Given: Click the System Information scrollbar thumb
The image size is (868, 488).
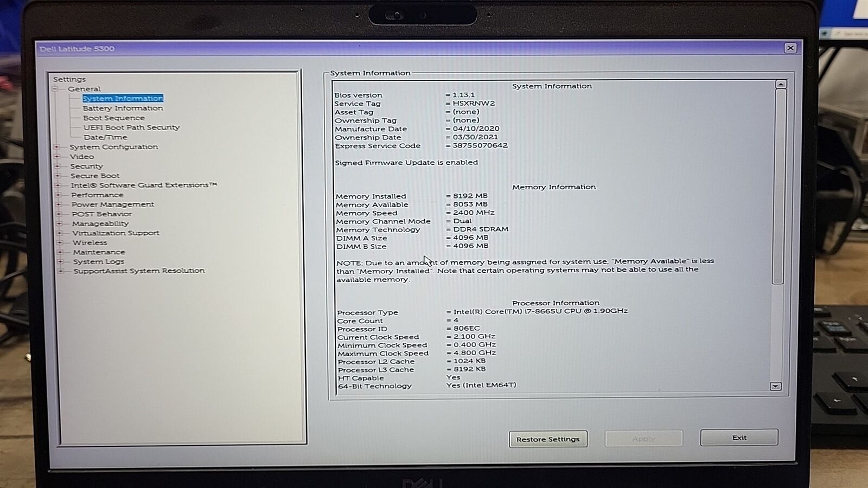Looking at the screenshot, I should 779,186.
